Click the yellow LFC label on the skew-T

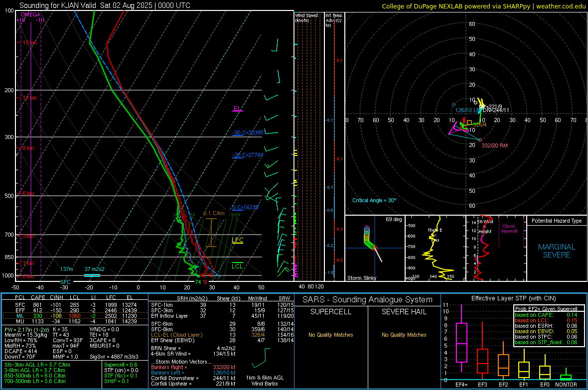pyautogui.click(x=237, y=240)
